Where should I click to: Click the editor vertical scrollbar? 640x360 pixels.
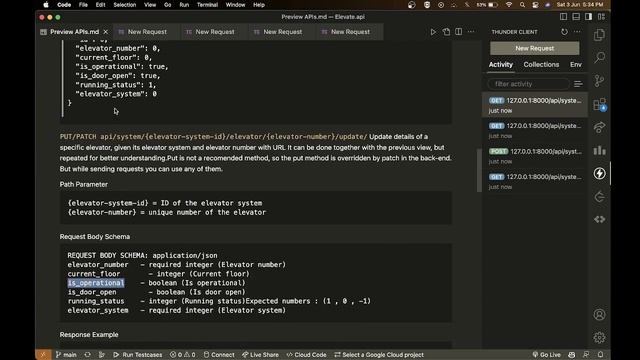pyautogui.click(x=479, y=171)
